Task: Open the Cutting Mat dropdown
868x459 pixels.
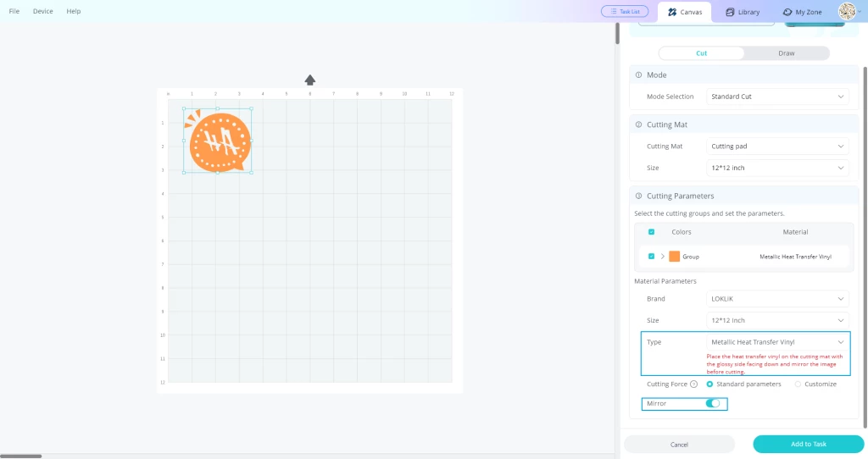Action: pos(777,146)
